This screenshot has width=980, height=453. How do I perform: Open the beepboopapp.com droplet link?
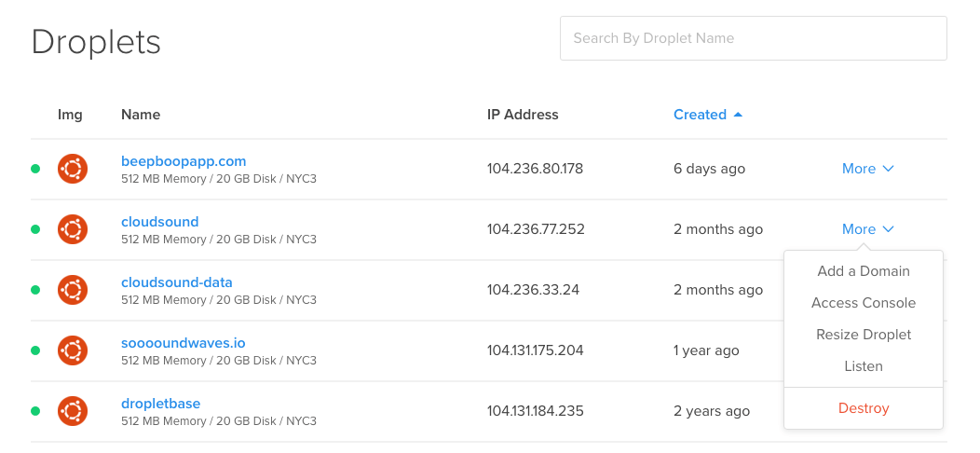click(184, 161)
